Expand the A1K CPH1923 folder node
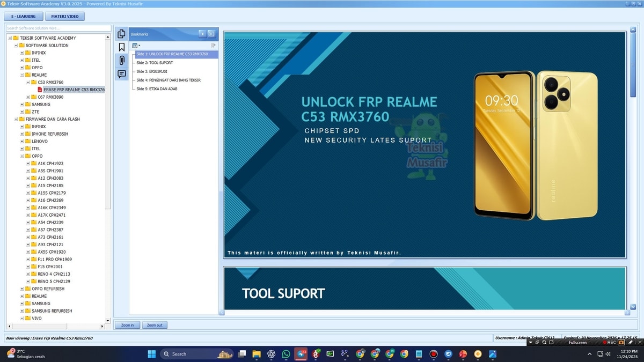 28,164
